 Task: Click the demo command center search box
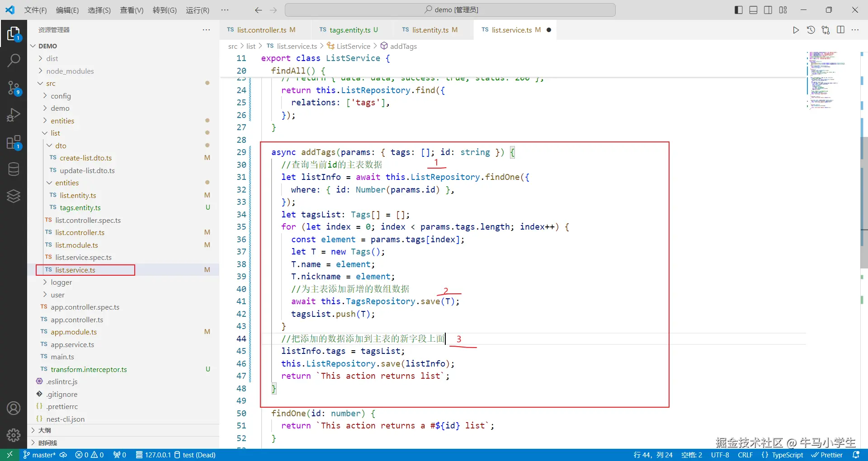coord(450,10)
